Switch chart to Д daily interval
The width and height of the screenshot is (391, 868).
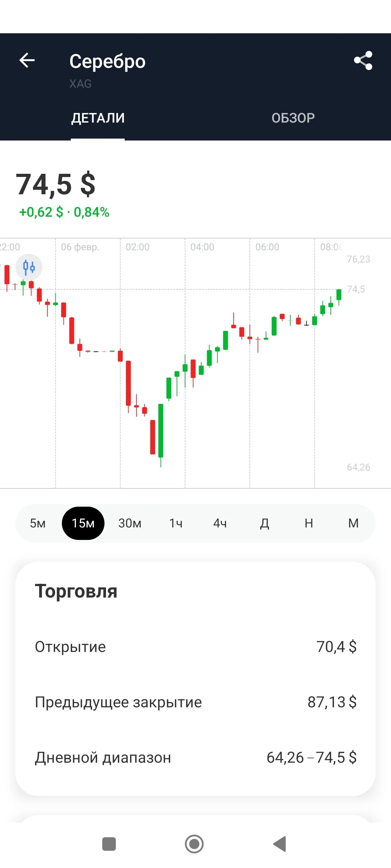(x=264, y=523)
